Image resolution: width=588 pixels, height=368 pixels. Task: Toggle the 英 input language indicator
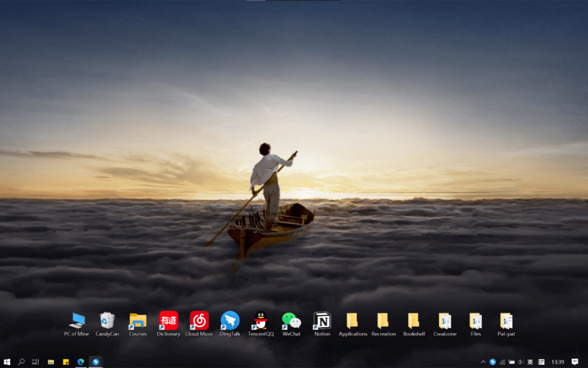pyautogui.click(x=530, y=362)
